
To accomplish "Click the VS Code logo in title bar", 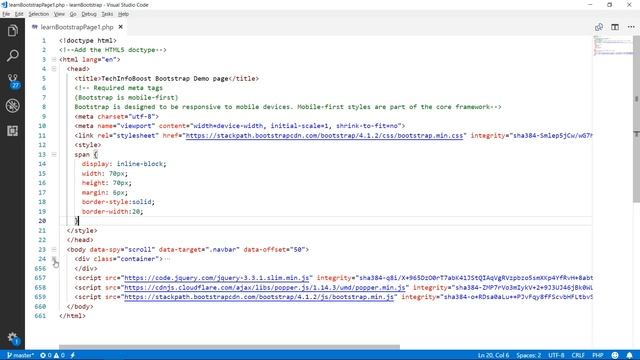I will tap(4, 5).
